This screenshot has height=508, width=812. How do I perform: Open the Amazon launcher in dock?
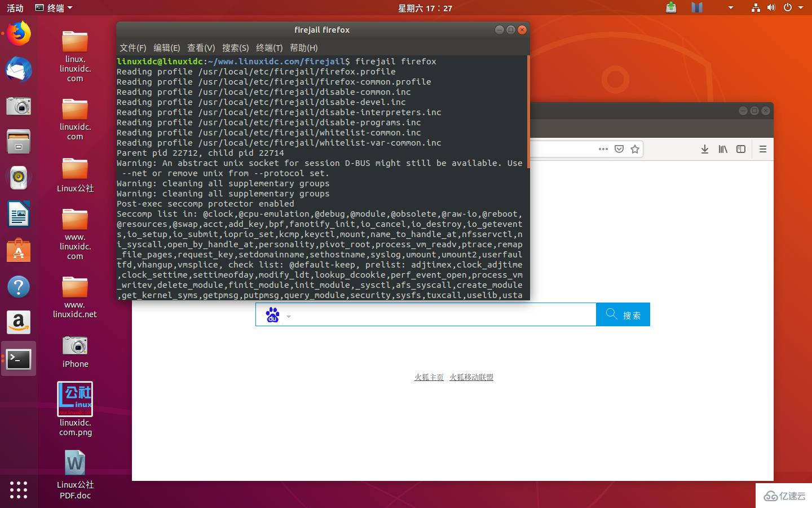click(x=19, y=322)
